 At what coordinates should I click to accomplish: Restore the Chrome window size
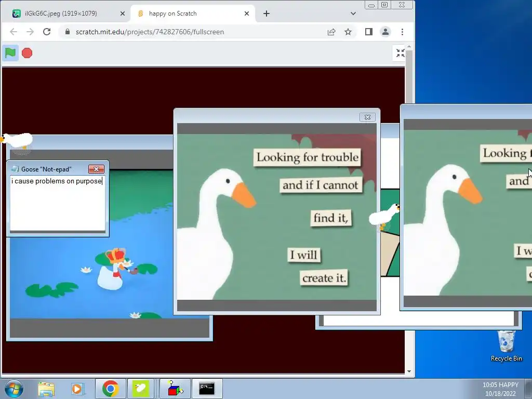pyautogui.click(x=384, y=5)
